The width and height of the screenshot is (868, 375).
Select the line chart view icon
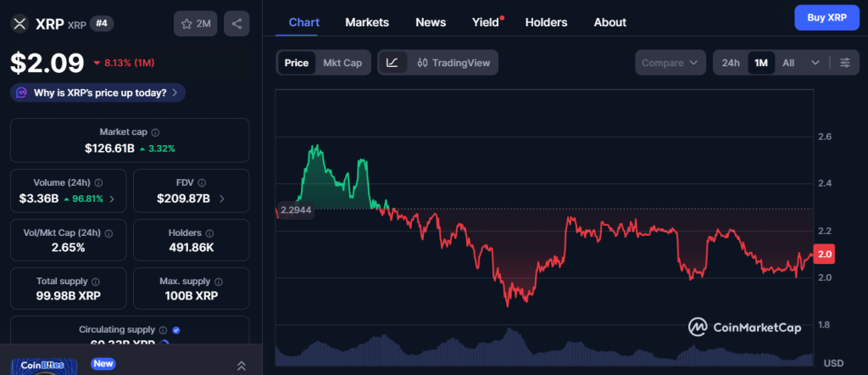tap(392, 63)
